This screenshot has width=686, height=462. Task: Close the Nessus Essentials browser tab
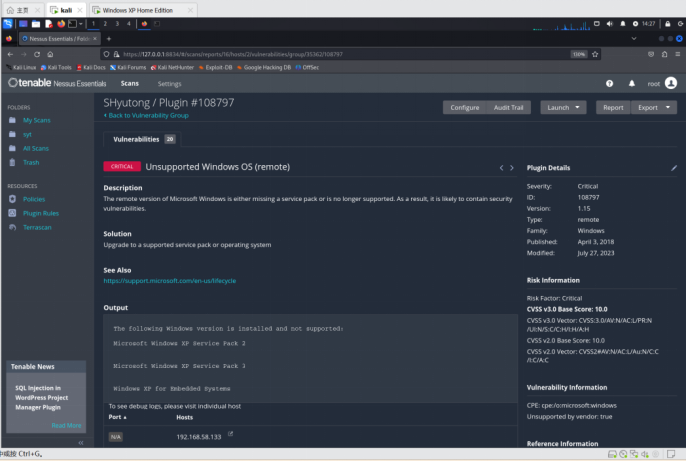click(95, 38)
